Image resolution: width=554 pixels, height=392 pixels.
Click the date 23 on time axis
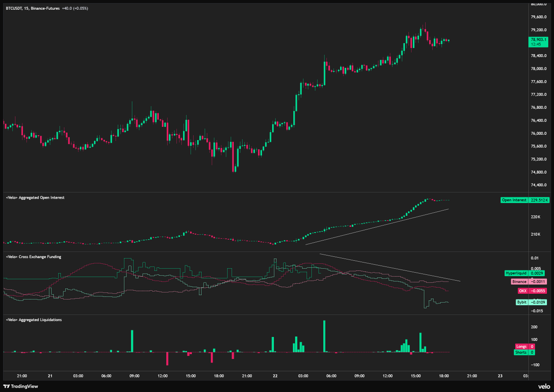pos(500,376)
